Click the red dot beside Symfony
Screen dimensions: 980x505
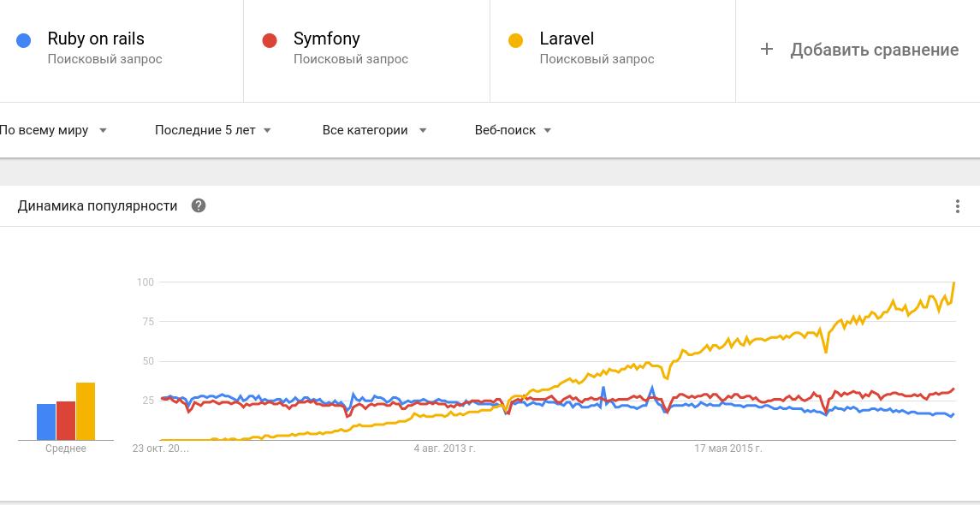pos(270,40)
